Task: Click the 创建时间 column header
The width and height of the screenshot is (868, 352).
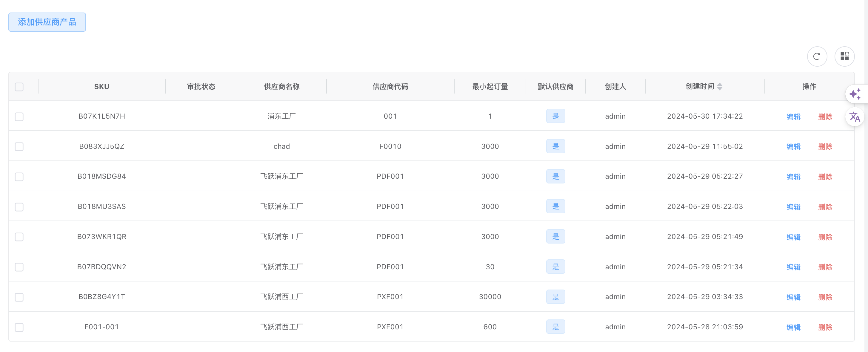Action: [700, 87]
